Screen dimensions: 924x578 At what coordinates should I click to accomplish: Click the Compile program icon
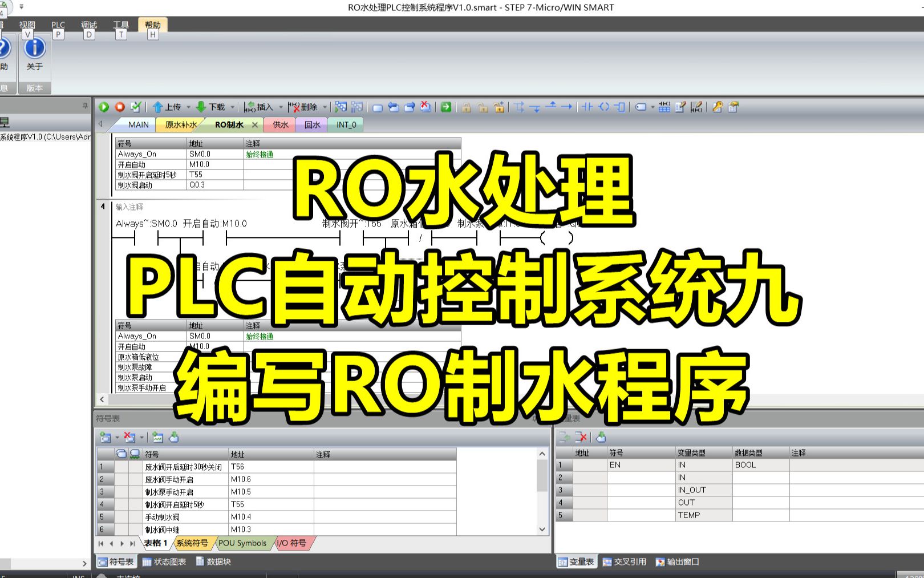[x=136, y=107]
